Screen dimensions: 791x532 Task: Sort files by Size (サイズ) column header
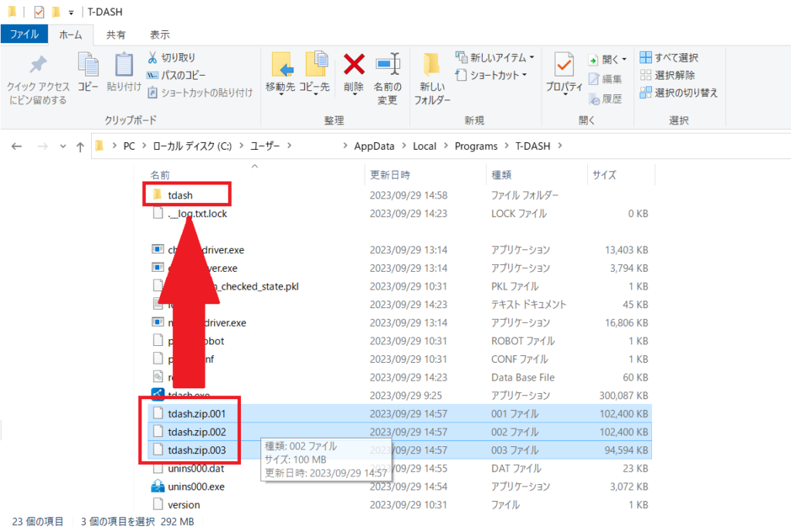604,175
